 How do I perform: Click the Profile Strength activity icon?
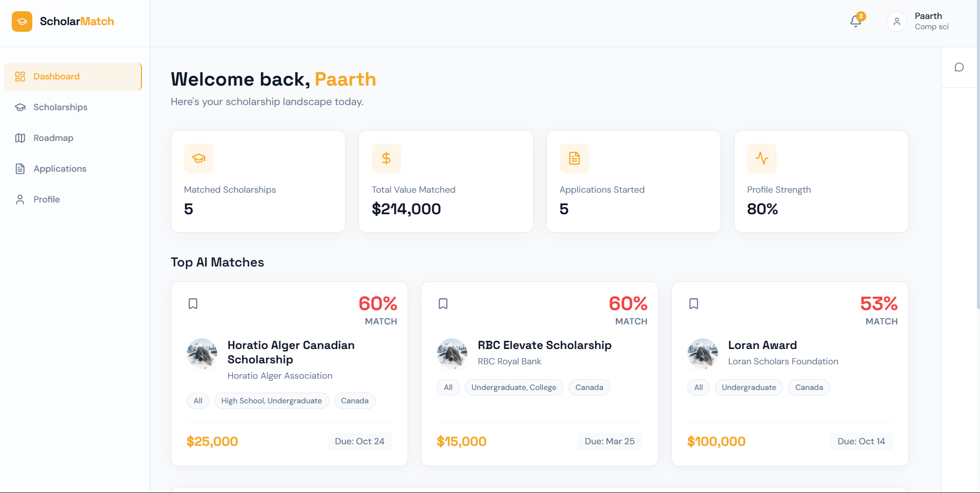(762, 158)
